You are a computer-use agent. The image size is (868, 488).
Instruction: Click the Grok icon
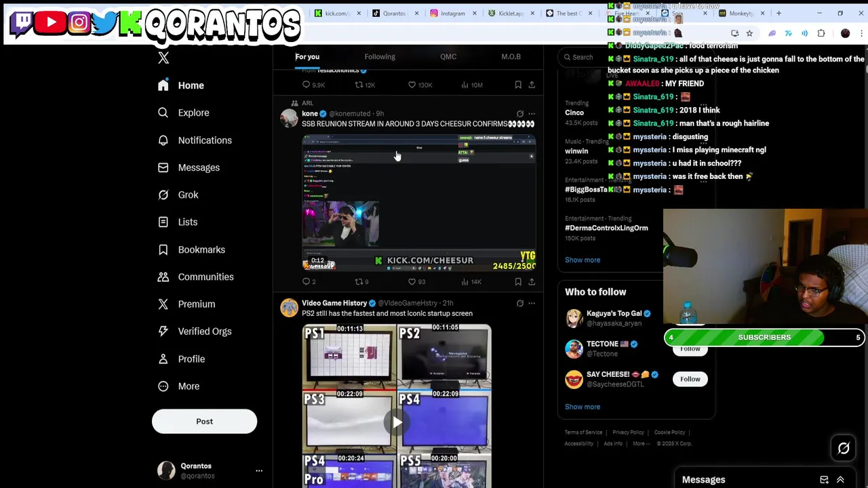click(x=163, y=195)
